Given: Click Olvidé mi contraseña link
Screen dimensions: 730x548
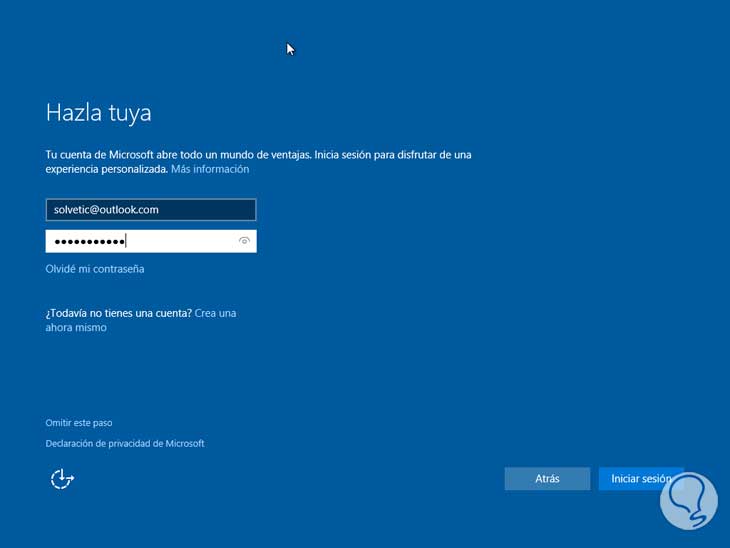Looking at the screenshot, I should pyautogui.click(x=95, y=269).
